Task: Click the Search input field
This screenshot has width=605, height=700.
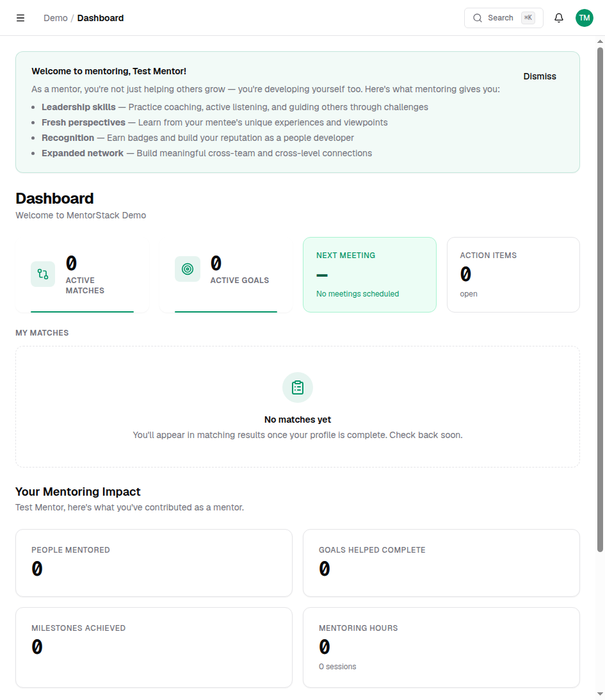Action: [x=504, y=17]
